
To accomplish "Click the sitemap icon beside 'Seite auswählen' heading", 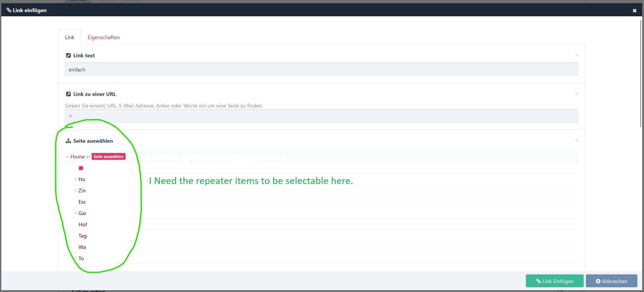I will pyautogui.click(x=68, y=141).
